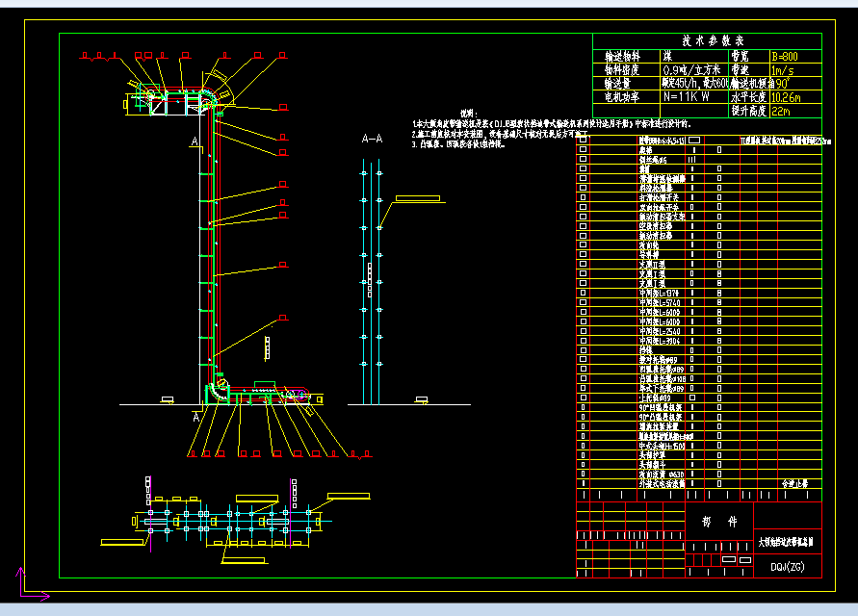
Task: Select the A-A section view label
Action: [372, 140]
